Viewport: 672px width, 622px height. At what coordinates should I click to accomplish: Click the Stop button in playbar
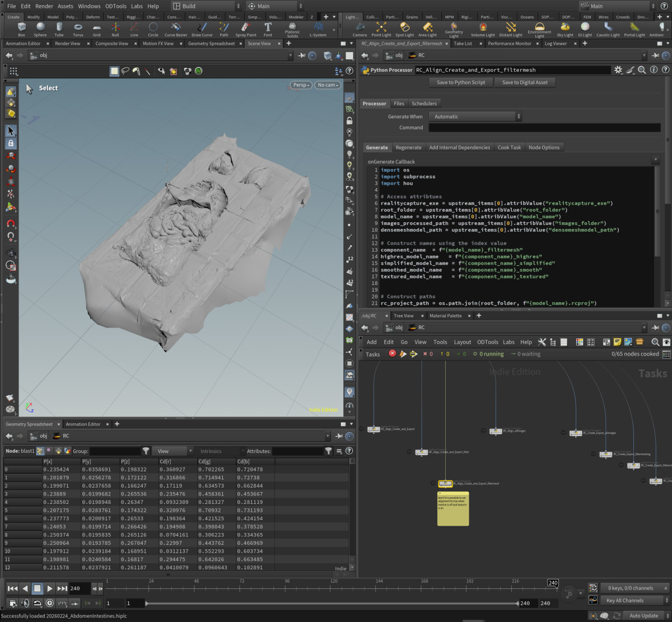point(37,588)
